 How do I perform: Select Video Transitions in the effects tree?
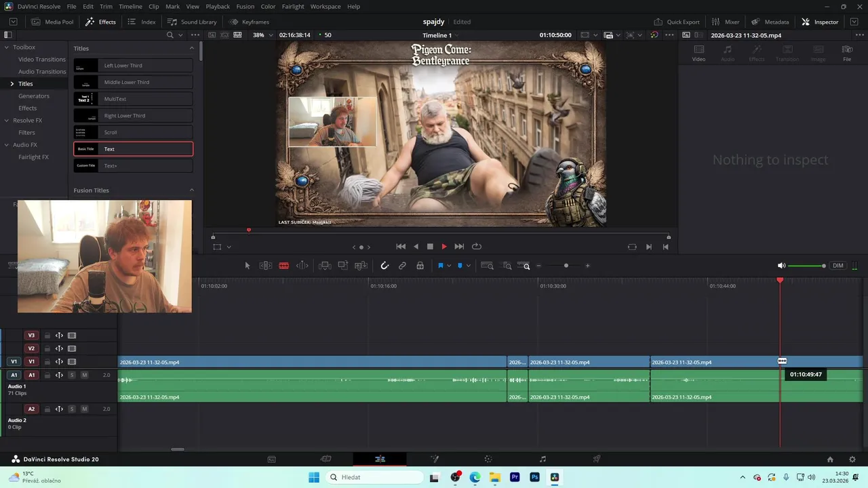click(x=42, y=60)
